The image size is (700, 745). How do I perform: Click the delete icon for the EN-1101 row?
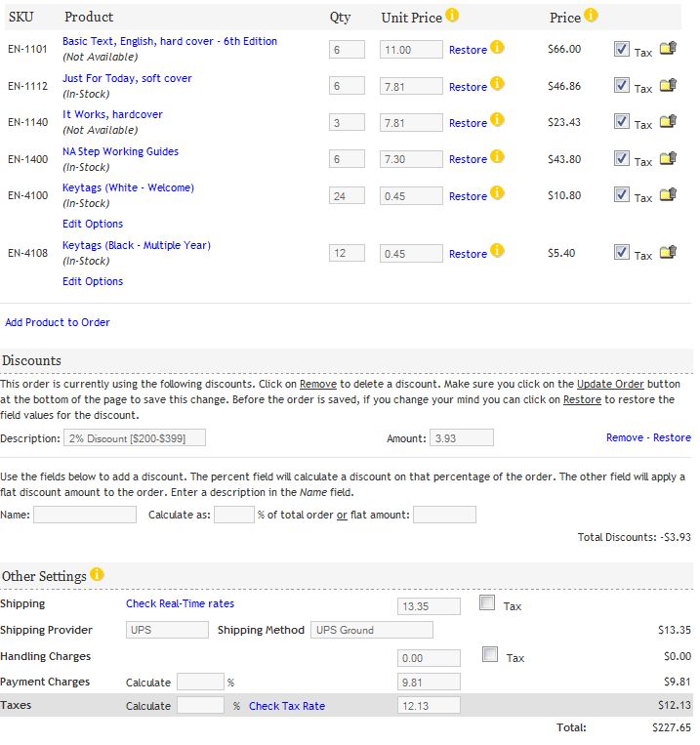[668, 48]
